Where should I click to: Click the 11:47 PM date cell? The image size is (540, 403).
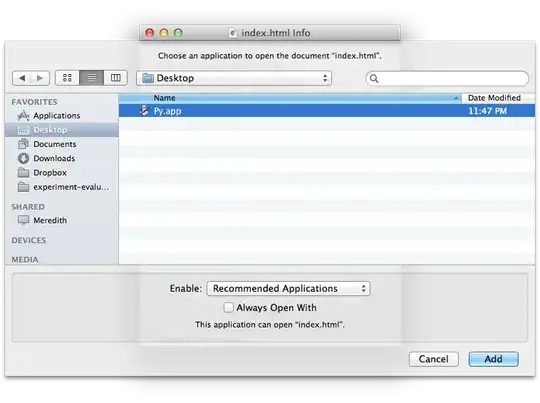click(487, 111)
